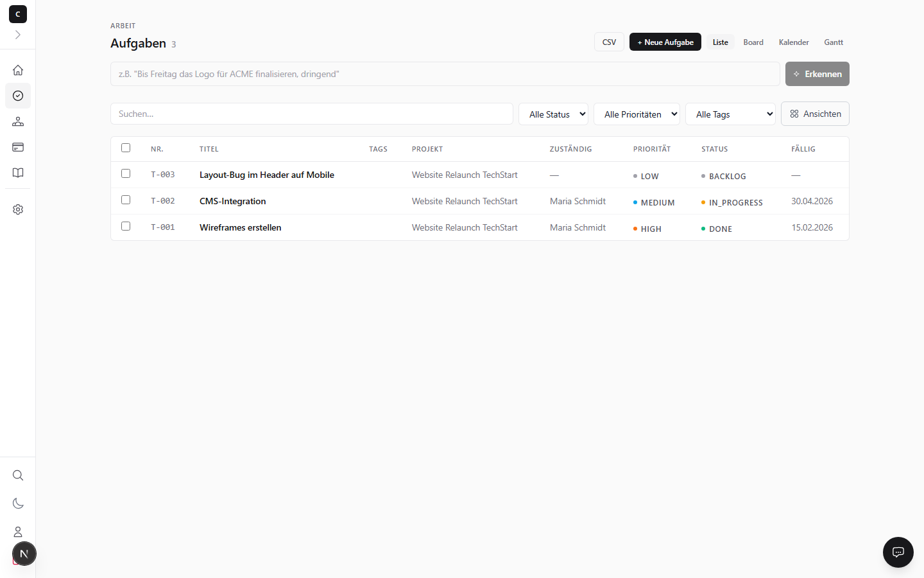This screenshot has height=578, width=924.
Task: Click project name in the T-003 row
Action: pos(465,175)
